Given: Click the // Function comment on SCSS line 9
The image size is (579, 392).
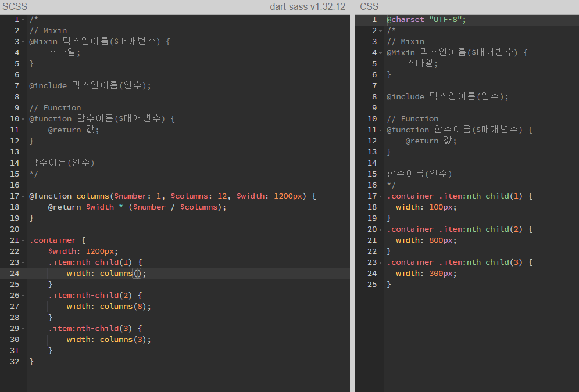Looking at the screenshot, I should pyautogui.click(x=55, y=108).
